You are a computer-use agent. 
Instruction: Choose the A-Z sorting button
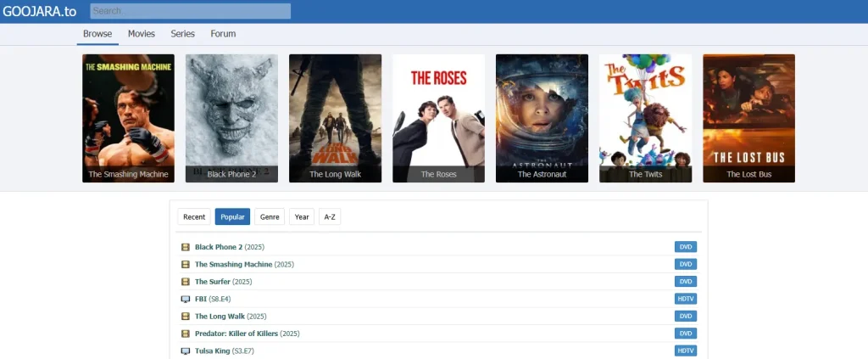330,216
